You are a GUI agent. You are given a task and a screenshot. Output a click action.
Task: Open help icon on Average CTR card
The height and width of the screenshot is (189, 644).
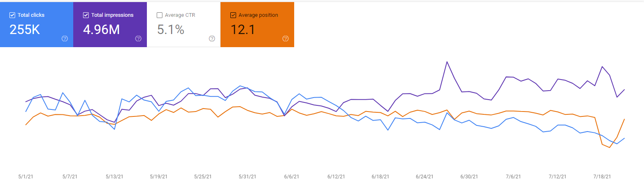pos(212,39)
